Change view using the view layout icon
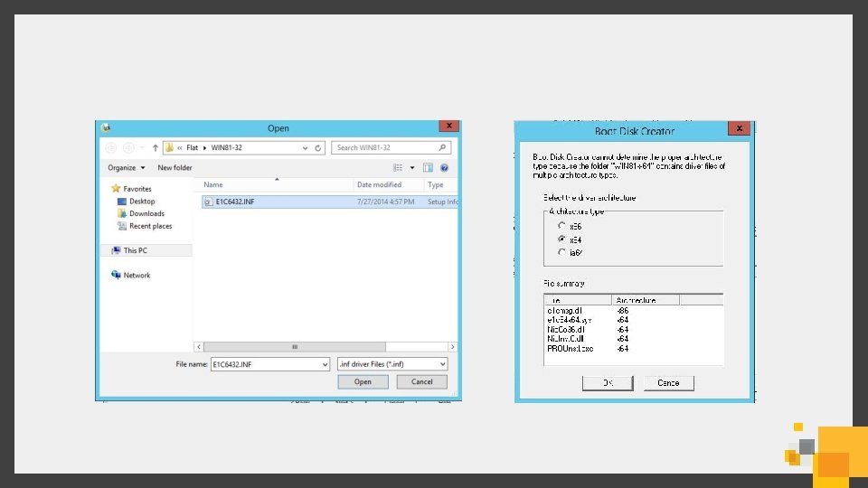Viewport: 868px width, 488px height. pos(398,168)
